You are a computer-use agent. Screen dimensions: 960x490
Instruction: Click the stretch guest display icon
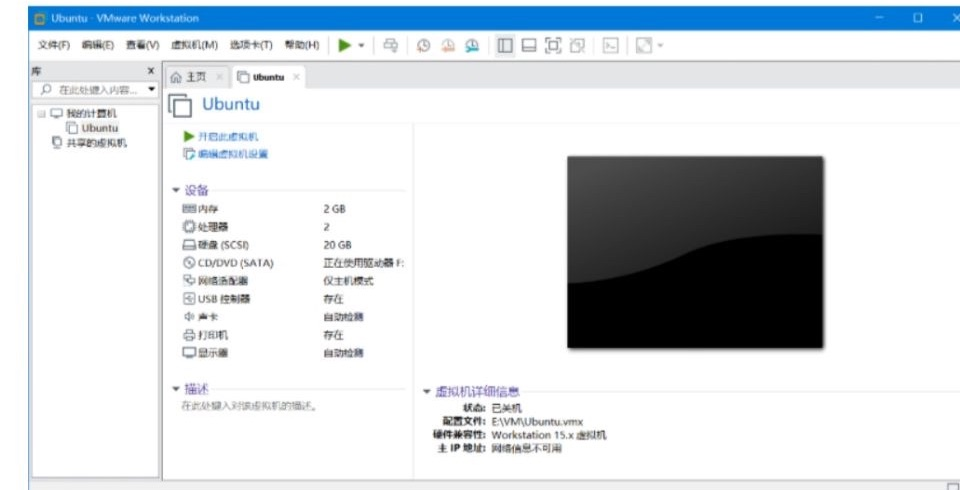point(643,45)
